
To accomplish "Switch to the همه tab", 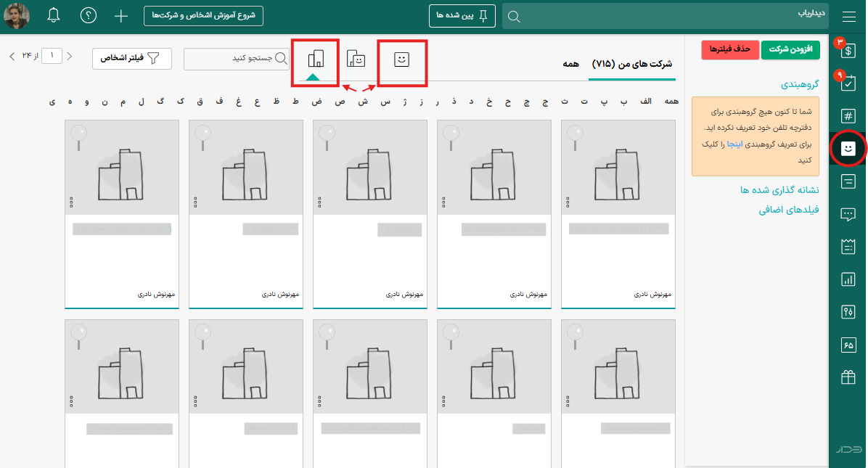I will [570, 64].
